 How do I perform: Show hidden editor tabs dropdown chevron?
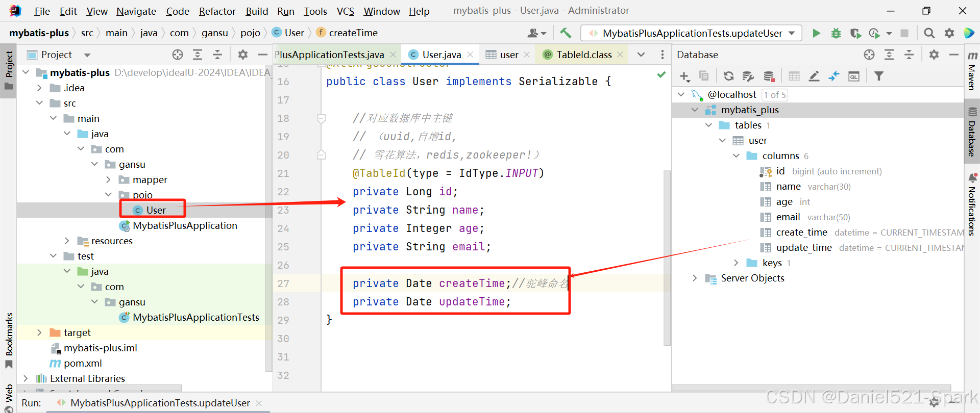tap(641, 55)
